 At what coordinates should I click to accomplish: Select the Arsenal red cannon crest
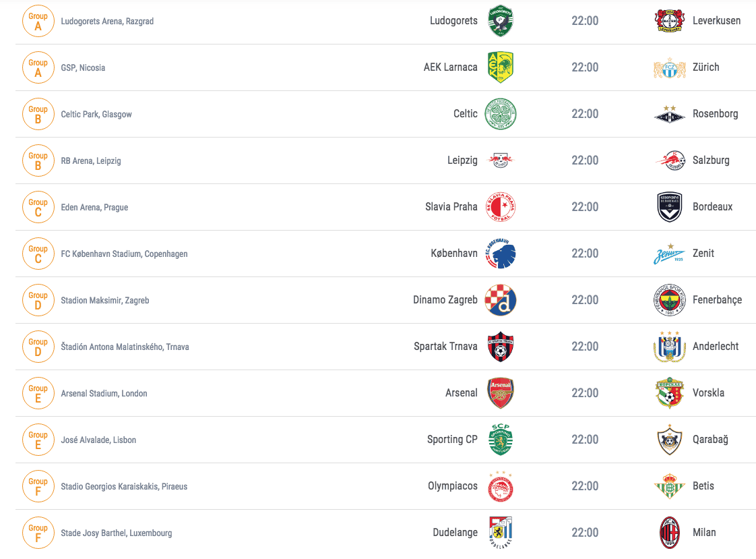click(501, 393)
